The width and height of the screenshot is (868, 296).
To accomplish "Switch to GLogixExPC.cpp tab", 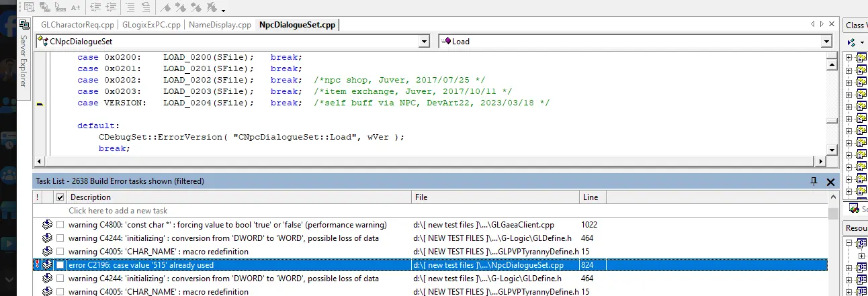I will (152, 26).
